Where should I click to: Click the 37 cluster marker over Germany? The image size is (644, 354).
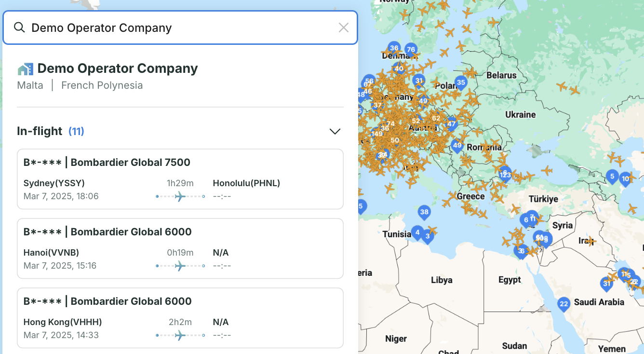[x=377, y=106]
